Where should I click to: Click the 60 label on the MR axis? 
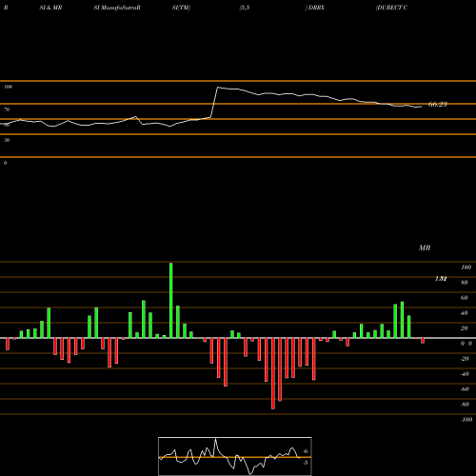click(465, 298)
